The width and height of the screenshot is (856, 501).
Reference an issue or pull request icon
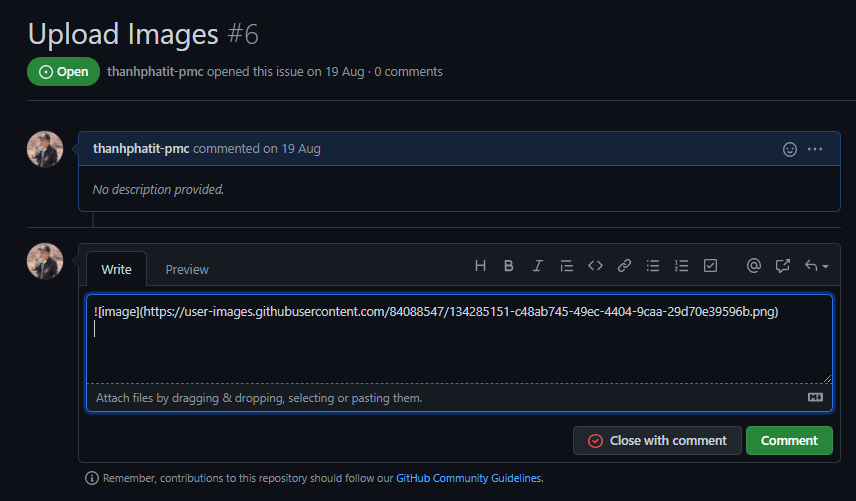(783, 266)
